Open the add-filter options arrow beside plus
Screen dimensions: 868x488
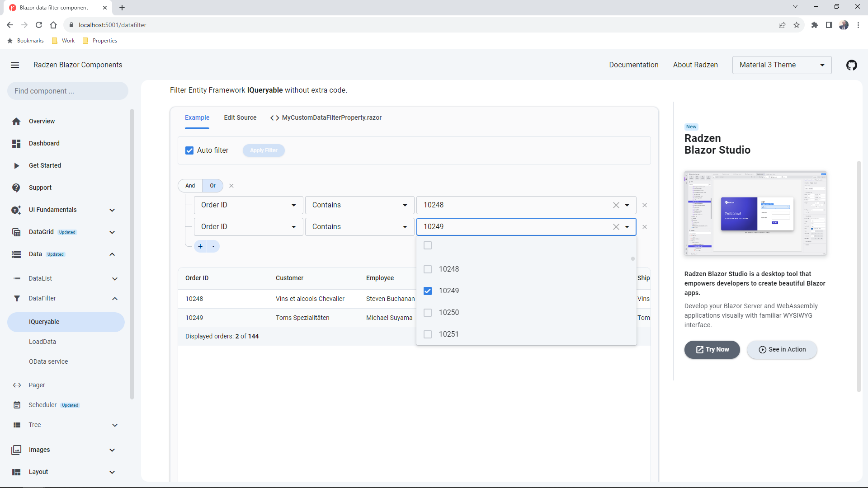213,246
